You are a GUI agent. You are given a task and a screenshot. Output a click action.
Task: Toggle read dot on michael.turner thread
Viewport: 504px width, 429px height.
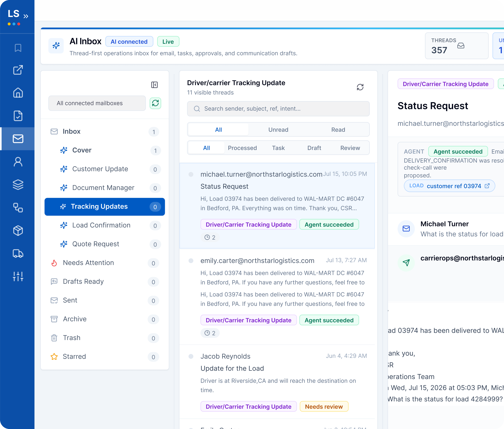(191, 174)
